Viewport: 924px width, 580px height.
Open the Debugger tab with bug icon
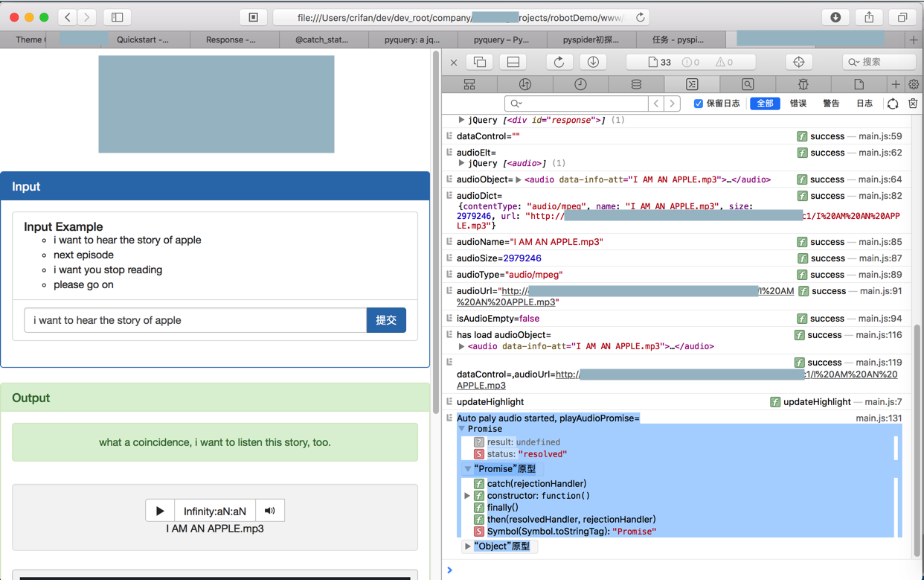803,84
